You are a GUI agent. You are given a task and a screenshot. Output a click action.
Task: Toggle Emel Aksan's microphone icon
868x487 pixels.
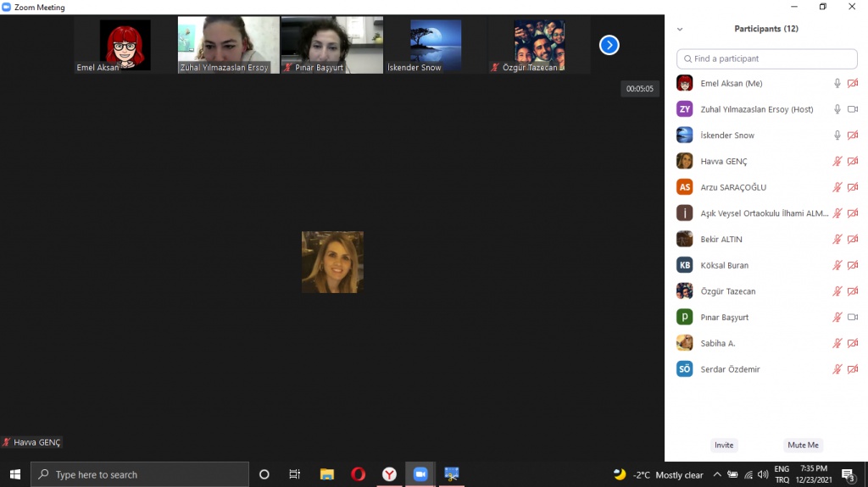(837, 83)
